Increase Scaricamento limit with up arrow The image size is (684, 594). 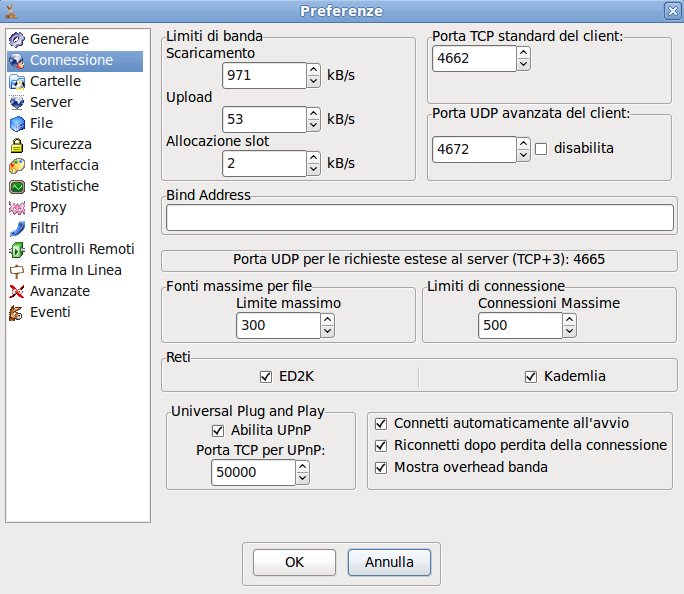coord(313,70)
